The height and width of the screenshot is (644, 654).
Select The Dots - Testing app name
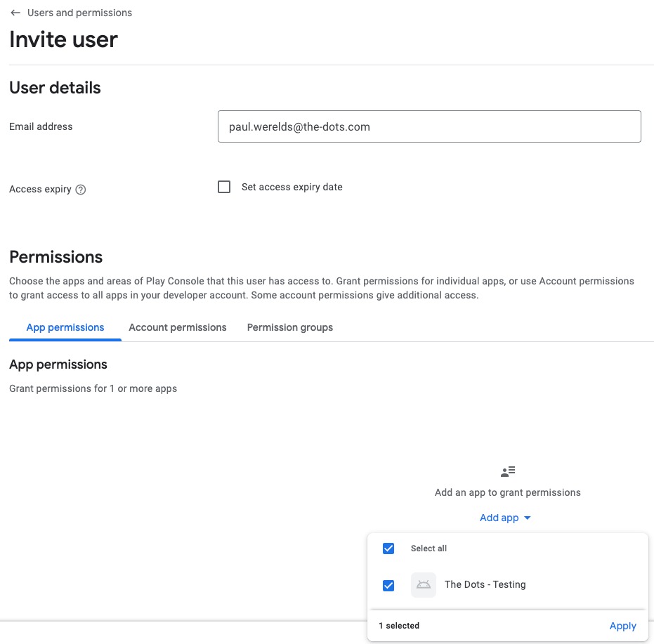click(x=485, y=584)
